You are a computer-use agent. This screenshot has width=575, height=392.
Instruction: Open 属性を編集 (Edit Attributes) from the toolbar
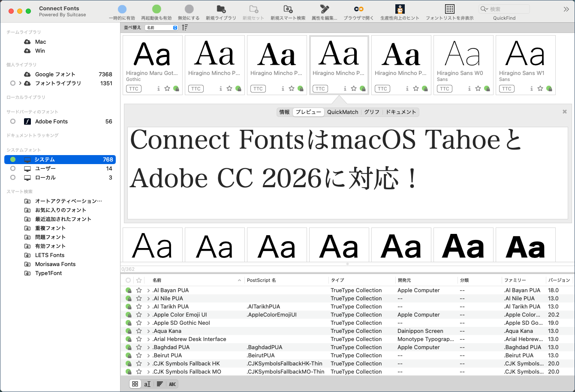click(324, 9)
